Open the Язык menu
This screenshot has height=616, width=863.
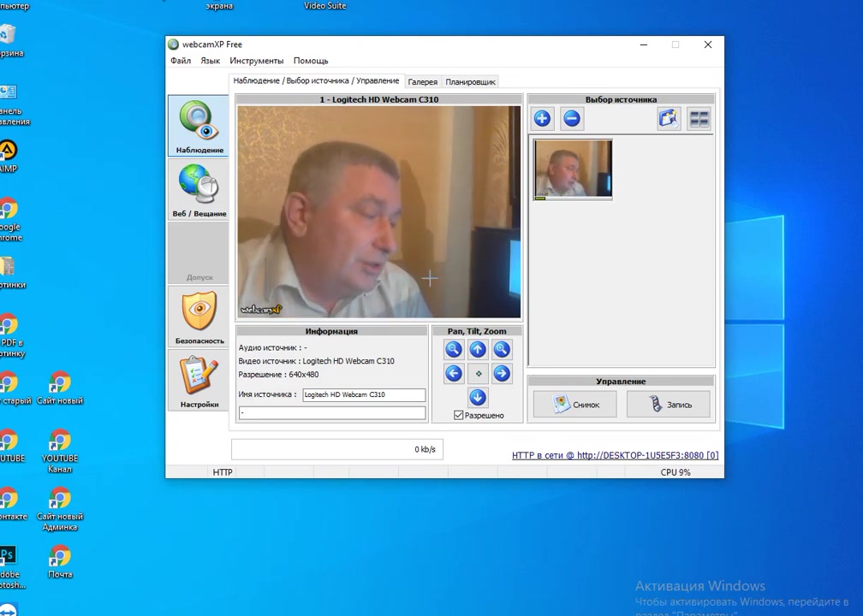(x=211, y=61)
